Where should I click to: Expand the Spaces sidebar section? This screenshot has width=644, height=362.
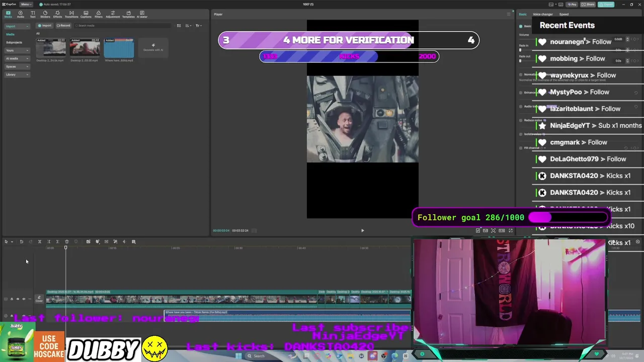point(17,66)
